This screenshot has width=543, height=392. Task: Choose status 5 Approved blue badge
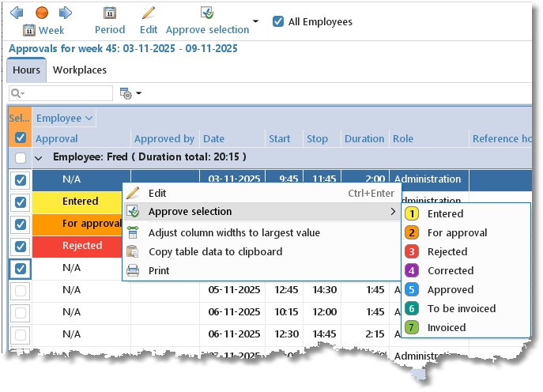(412, 289)
